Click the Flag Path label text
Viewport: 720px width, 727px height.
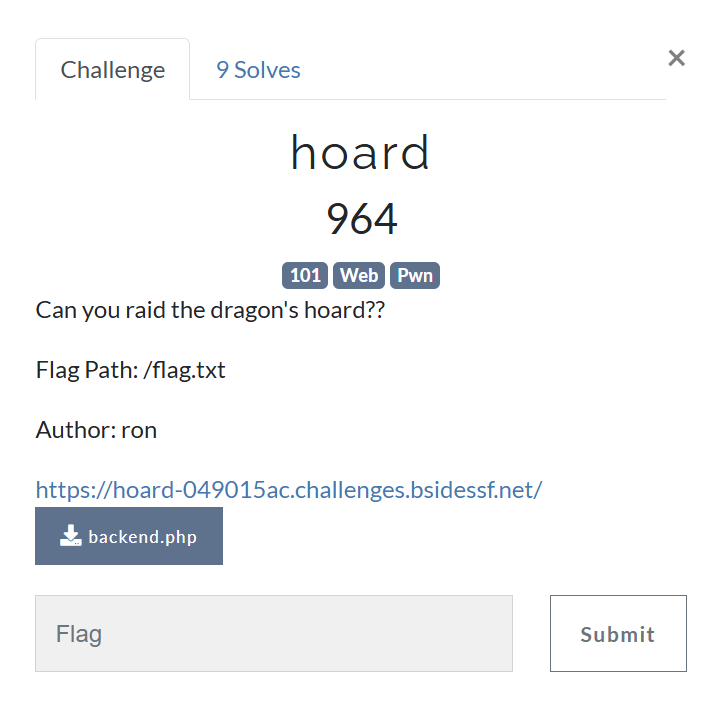[x=87, y=370]
